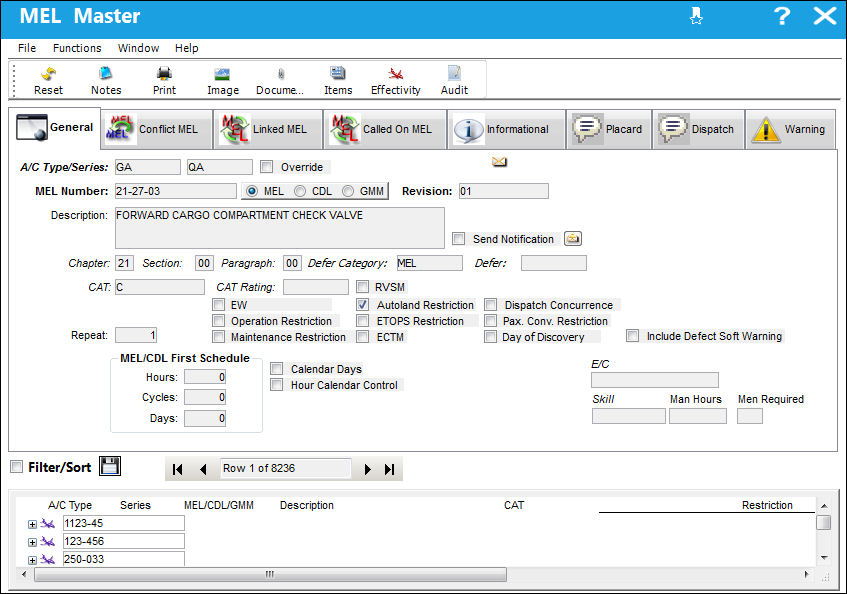Switch to the Conflict MEL tab

pyautogui.click(x=156, y=129)
